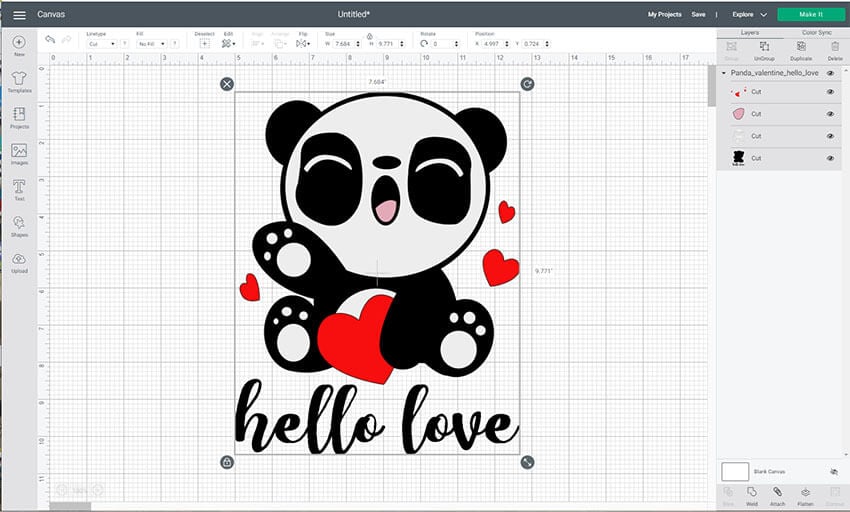Select the black panda layer thumbnail

click(x=738, y=158)
